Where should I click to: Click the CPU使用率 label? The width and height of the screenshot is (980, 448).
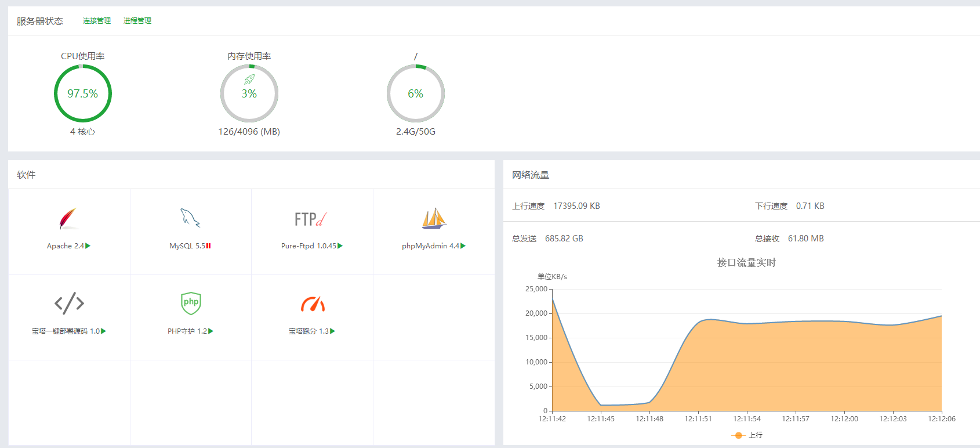(x=83, y=56)
